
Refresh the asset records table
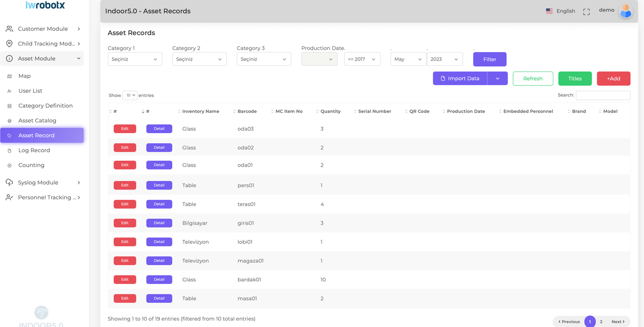click(533, 79)
